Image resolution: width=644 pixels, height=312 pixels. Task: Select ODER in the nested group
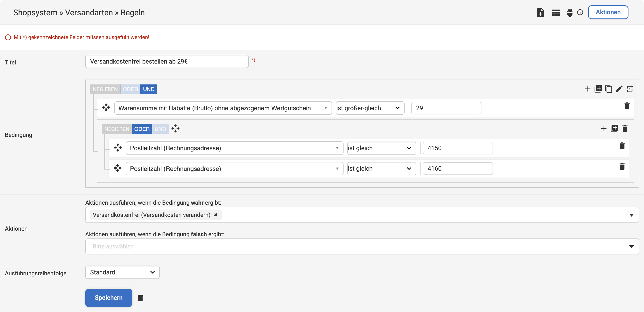[x=142, y=129]
